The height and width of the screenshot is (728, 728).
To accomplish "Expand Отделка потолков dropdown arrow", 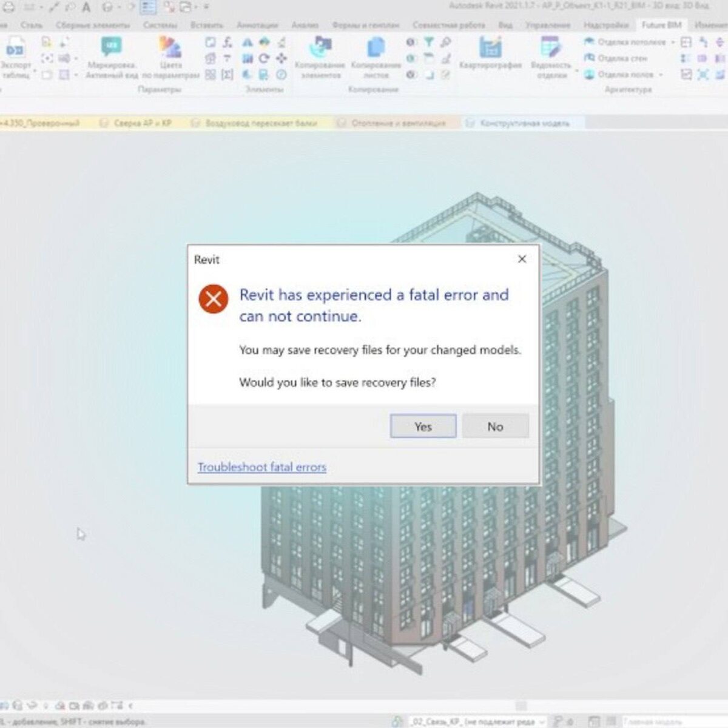I will pos(673,42).
